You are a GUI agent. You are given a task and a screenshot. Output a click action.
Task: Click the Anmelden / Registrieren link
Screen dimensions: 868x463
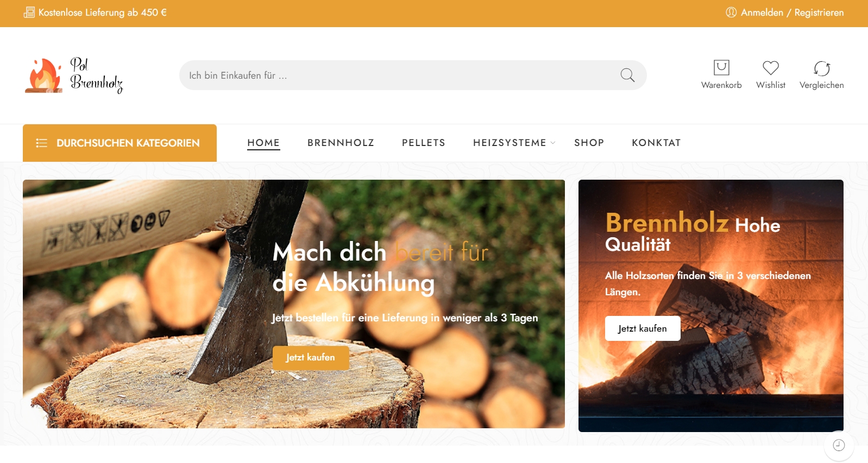point(792,12)
